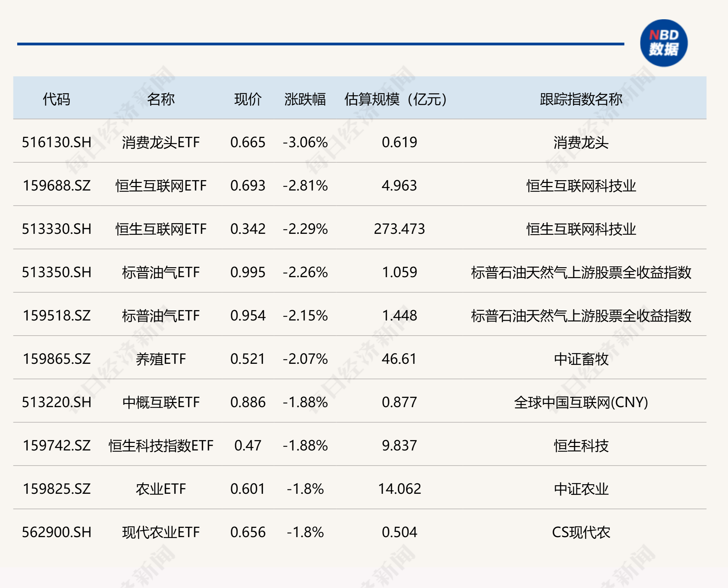
Task: Click the 现价 column header
Action: coord(248,99)
